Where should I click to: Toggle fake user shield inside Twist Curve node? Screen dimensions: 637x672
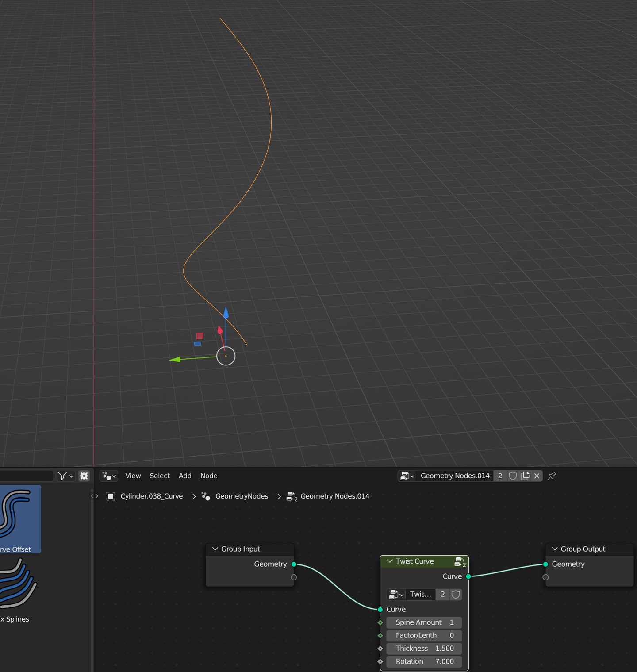pos(456,595)
